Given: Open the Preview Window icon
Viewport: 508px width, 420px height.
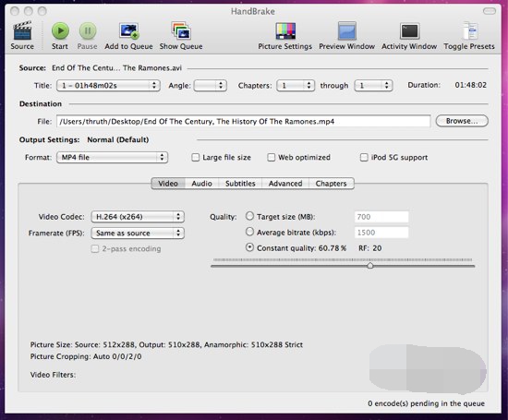Looking at the screenshot, I should [x=346, y=30].
